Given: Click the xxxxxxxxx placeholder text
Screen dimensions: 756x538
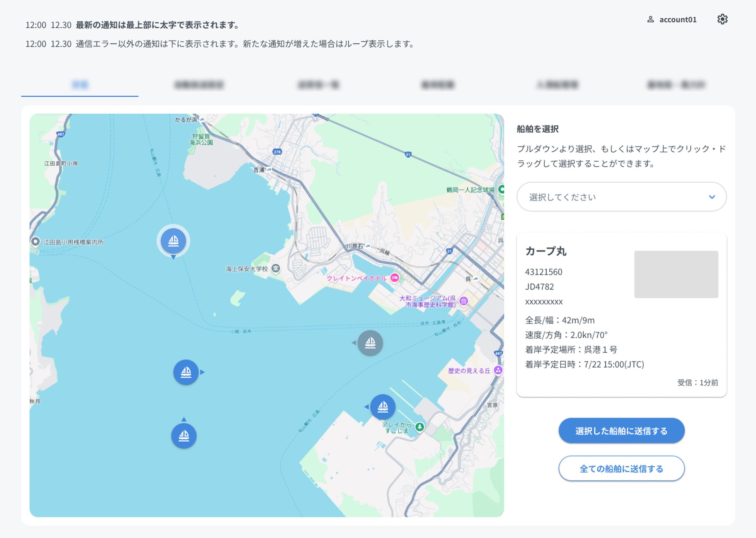Looking at the screenshot, I should tap(544, 302).
